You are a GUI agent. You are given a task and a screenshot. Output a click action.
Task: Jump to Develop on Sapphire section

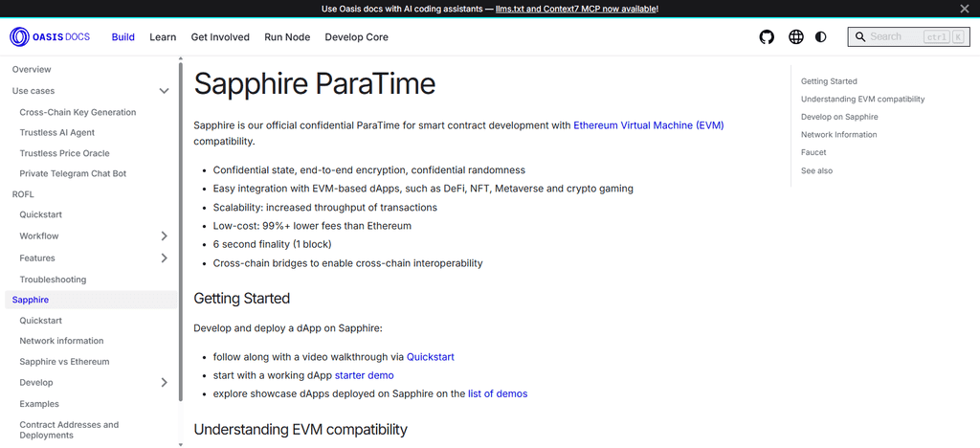click(x=839, y=117)
